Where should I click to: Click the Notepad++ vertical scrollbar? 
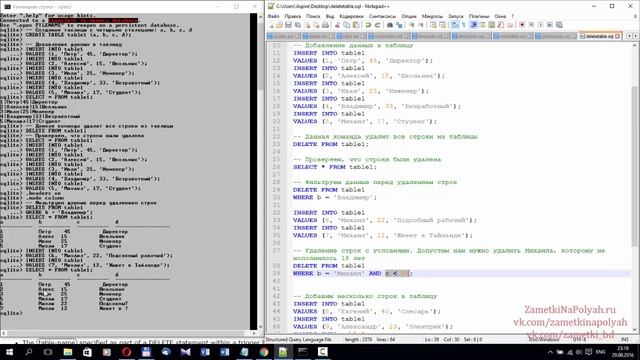[635, 187]
